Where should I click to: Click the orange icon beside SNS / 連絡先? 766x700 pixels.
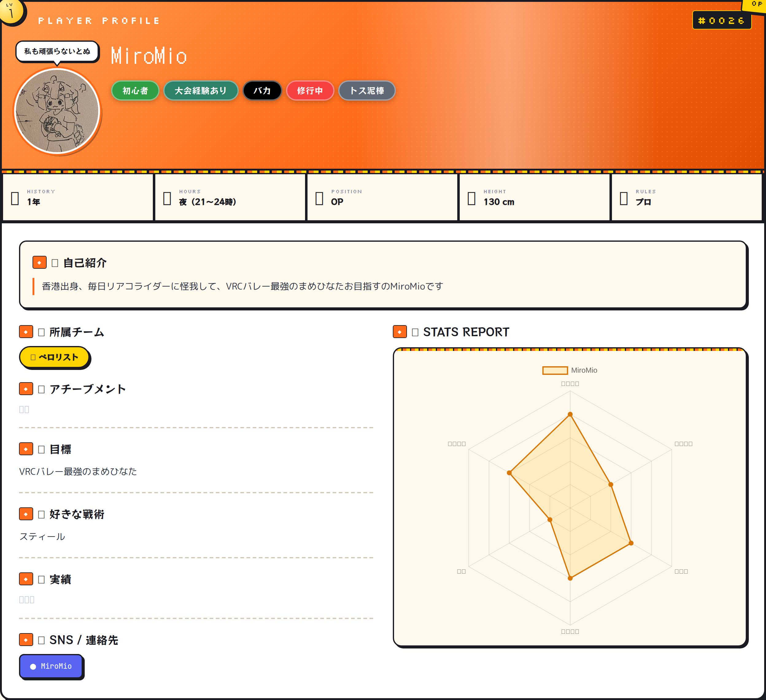(x=26, y=640)
